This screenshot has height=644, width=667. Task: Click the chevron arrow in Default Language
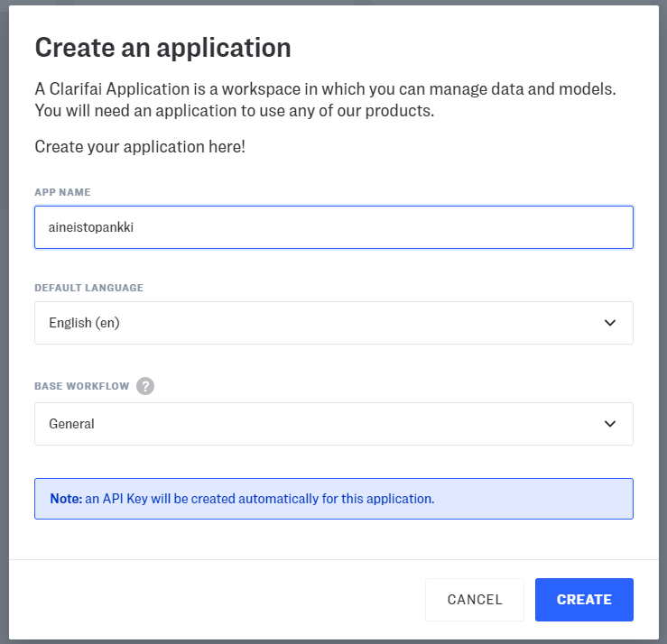[x=610, y=323]
